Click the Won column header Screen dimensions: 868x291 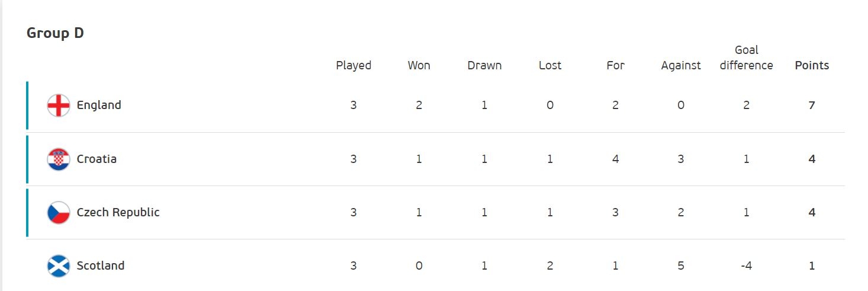pos(419,65)
